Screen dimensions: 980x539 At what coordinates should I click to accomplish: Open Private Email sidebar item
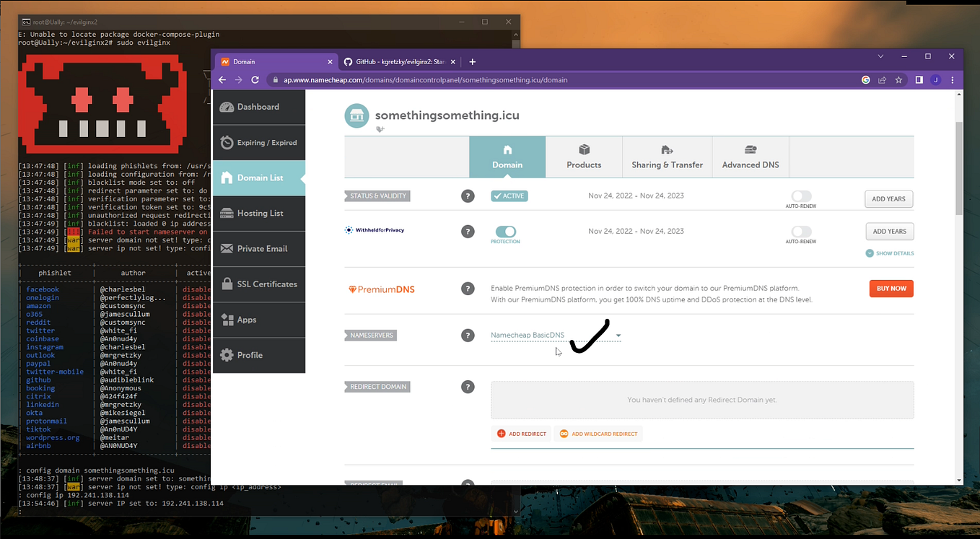point(259,248)
